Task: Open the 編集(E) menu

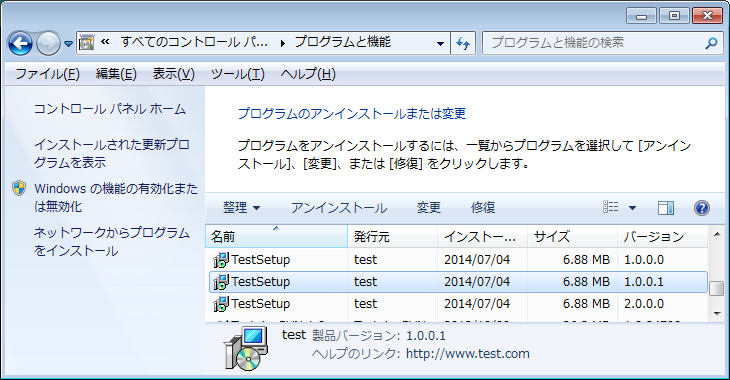Action: pyautogui.click(x=116, y=74)
